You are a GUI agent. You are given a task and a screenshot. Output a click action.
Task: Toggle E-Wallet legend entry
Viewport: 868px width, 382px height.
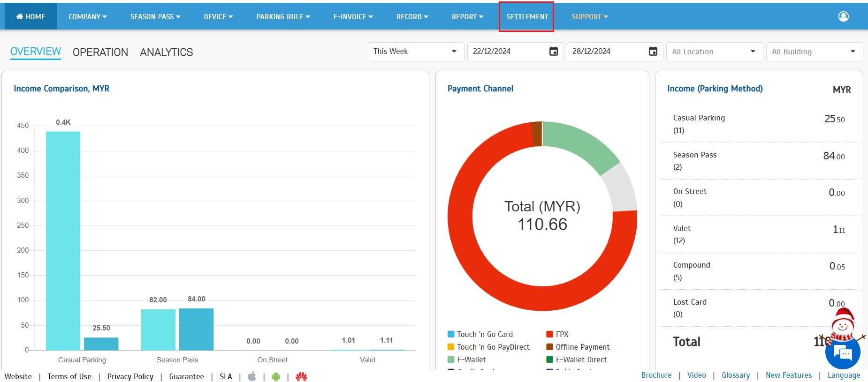(x=471, y=360)
